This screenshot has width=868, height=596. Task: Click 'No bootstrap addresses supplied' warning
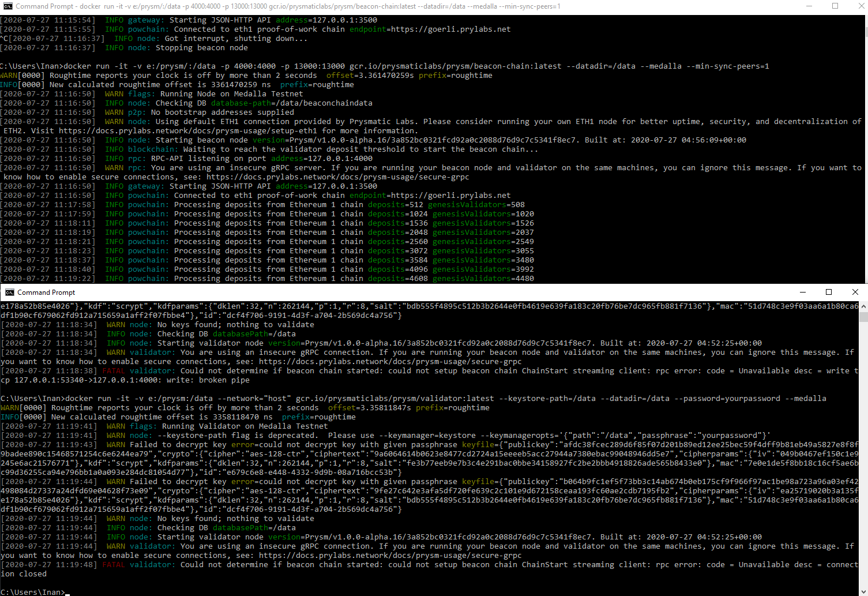click(x=147, y=113)
